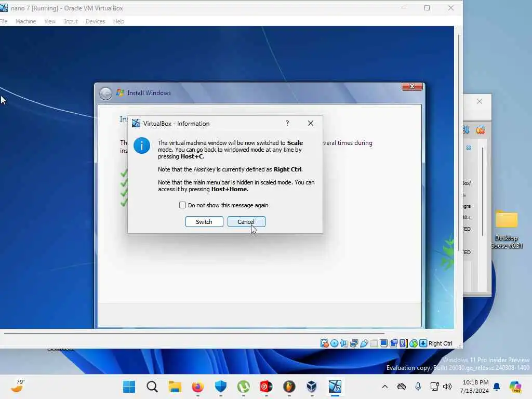Click the VM horizontal scrollbar
The height and width of the screenshot is (399, 532).
pyautogui.click(x=194, y=333)
